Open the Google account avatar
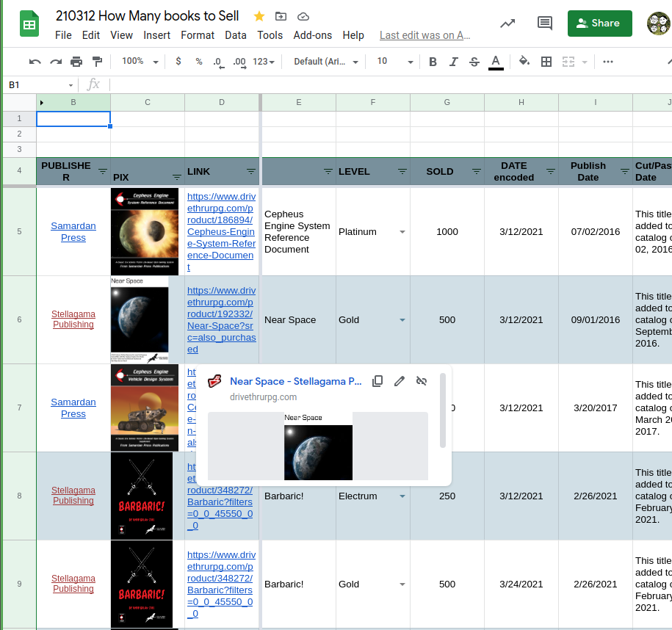This screenshot has height=630, width=672. [659, 23]
